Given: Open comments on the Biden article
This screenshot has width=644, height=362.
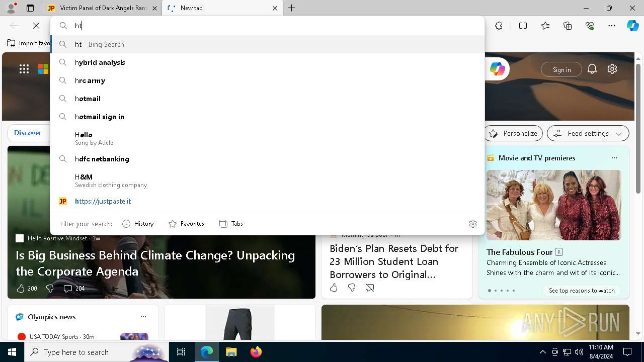Looking at the screenshot, I should [x=370, y=288].
